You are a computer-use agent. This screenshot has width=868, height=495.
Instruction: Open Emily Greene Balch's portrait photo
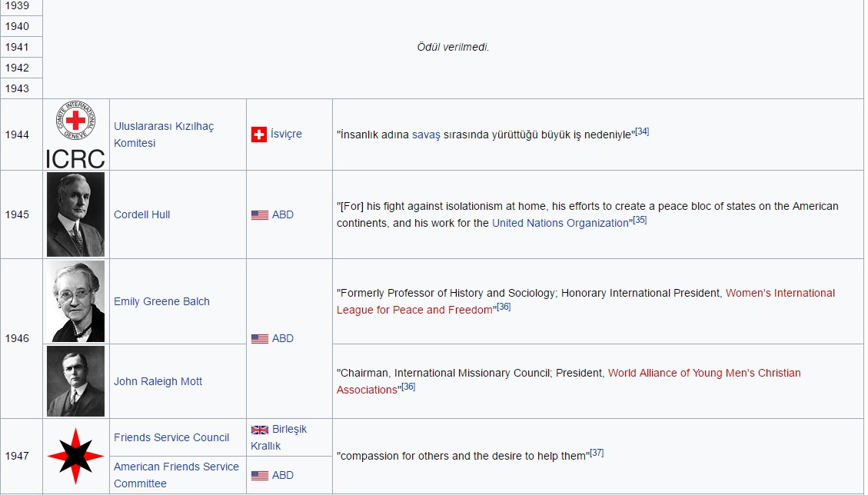pos(75,301)
